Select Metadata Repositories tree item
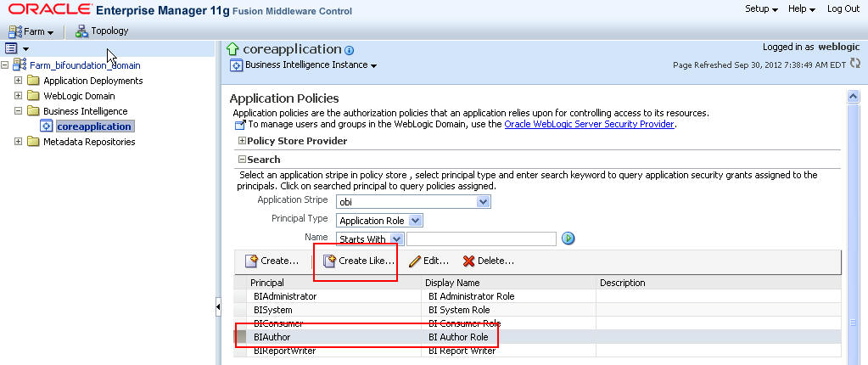This screenshot has height=365, width=868. click(x=89, y=142)
